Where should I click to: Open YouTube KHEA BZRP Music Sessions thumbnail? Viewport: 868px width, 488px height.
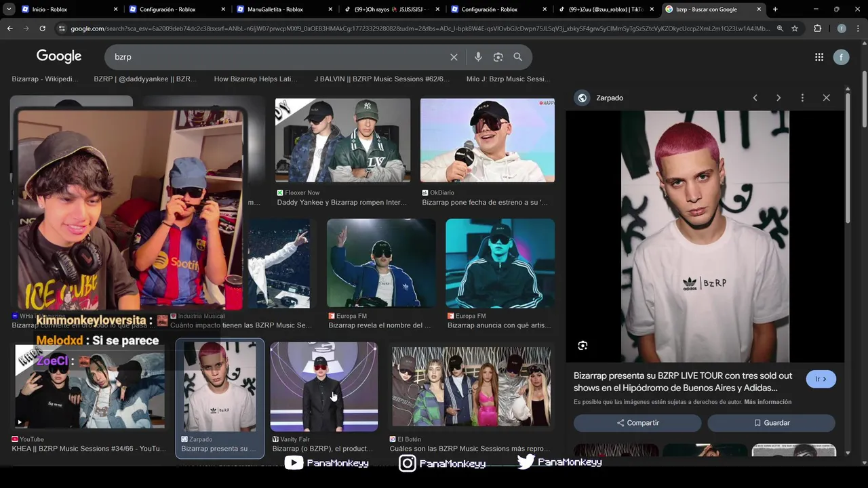point(90,386)
